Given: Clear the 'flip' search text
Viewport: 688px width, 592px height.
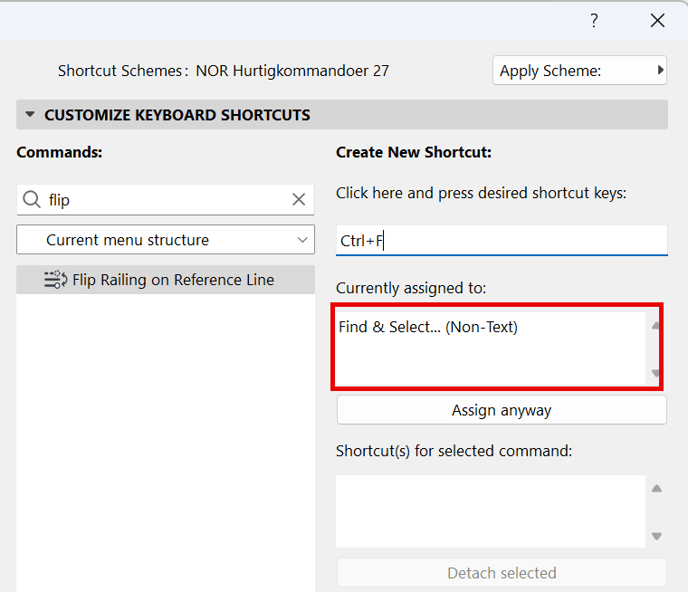Looking at the screenshot, I should point(299,199).
